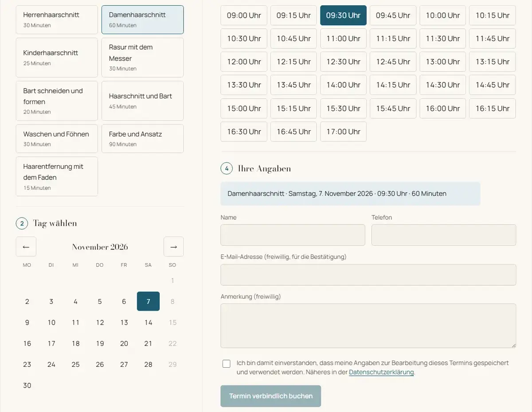Click the 'November 2026' month heading
Screen dimensions: 532x412
click(x=100, y=247)
